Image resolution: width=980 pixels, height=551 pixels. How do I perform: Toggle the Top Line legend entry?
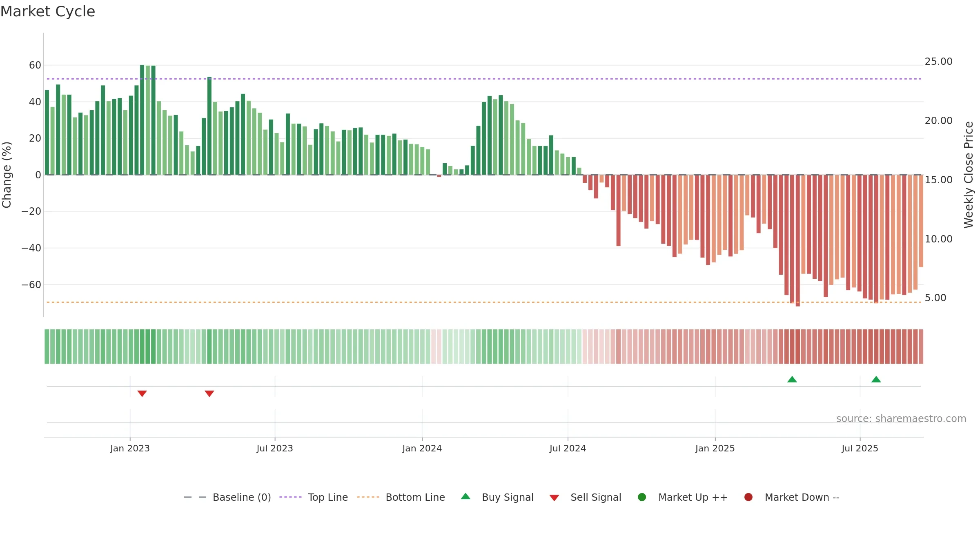coord(314,497)
